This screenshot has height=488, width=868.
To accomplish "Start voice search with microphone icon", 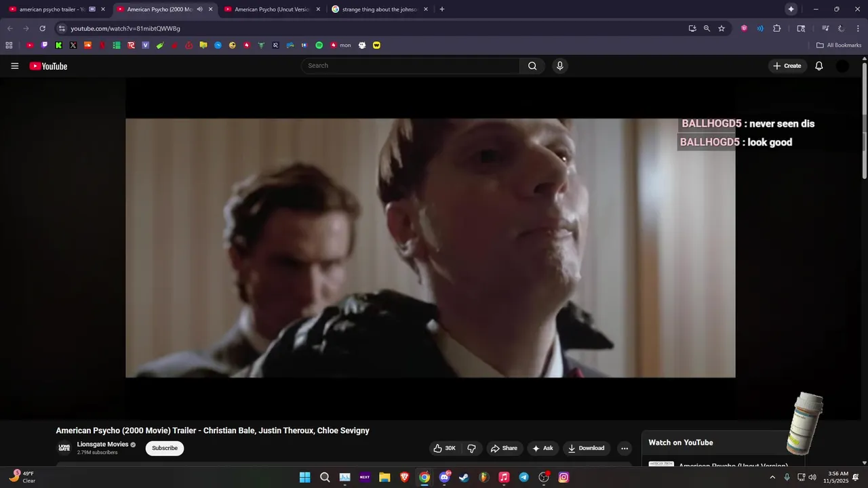I will (559, 66).
